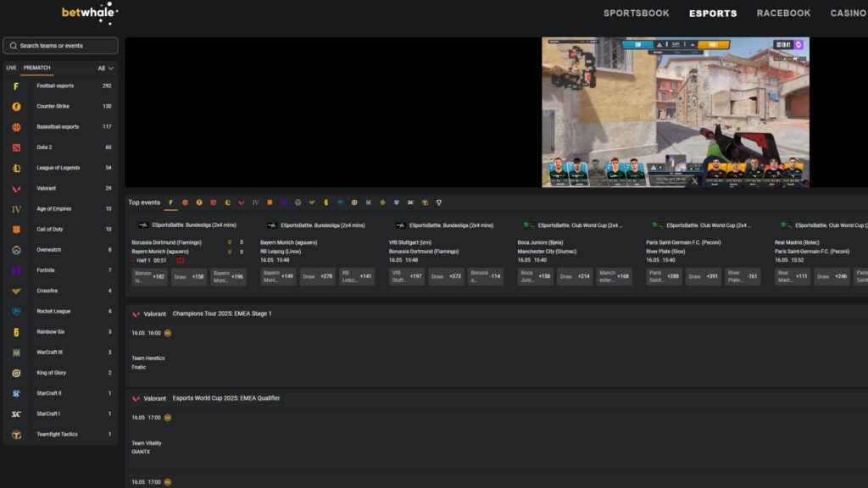The image size is (868, 488).
Task: Open the SPORTSBOOK menu
Action: (636, 14)
